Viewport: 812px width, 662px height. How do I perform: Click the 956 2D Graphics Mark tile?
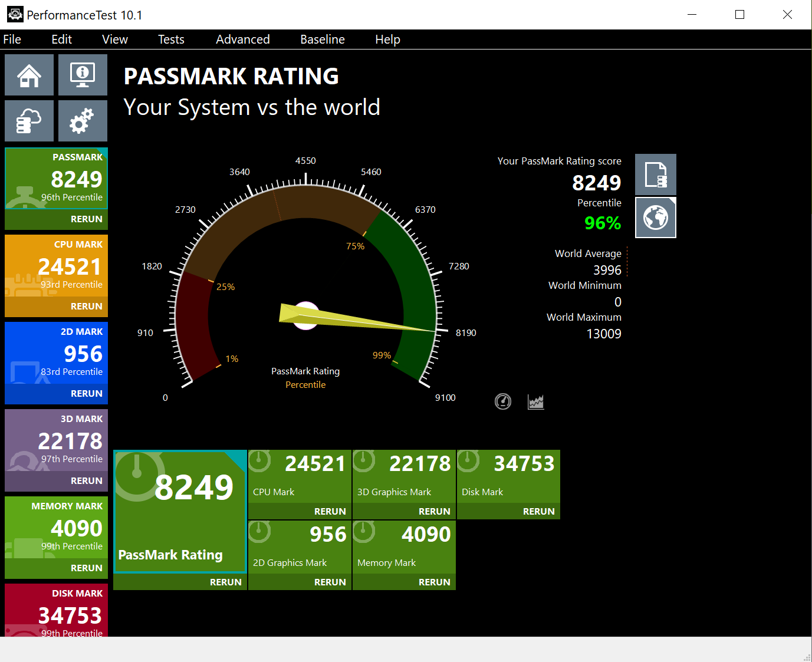coord(300,547)
